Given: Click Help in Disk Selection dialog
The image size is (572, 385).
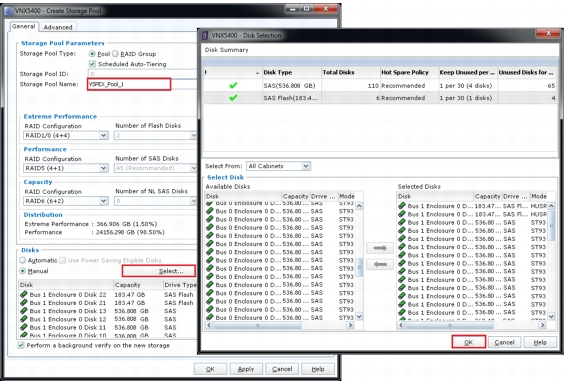Looking at the screenshot, I should point(540,342).
